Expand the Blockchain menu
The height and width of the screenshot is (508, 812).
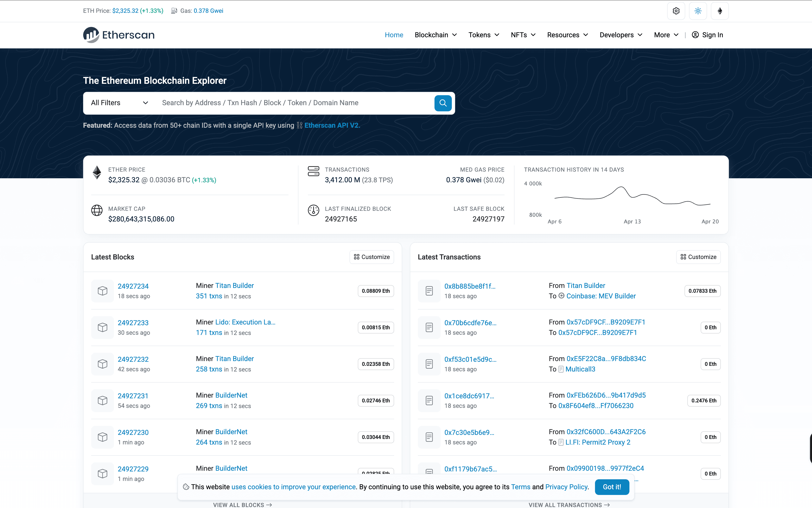pos(436,35)
